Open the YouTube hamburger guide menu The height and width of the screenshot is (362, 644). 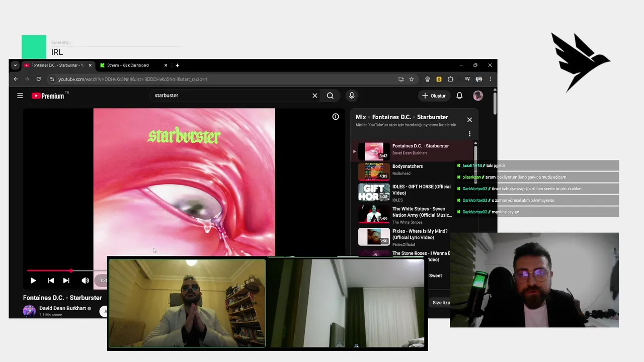point(20,96)
